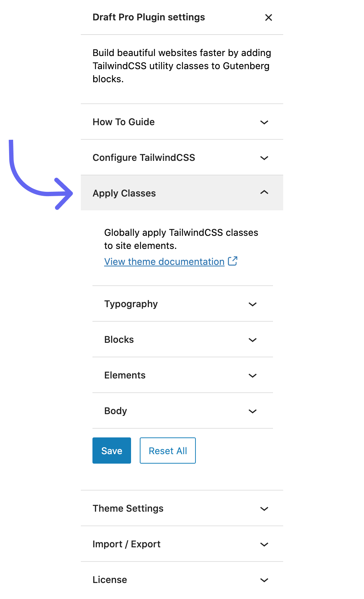Collapse the Apply Classes section chevron
The image size is (364, 599).
264,193
